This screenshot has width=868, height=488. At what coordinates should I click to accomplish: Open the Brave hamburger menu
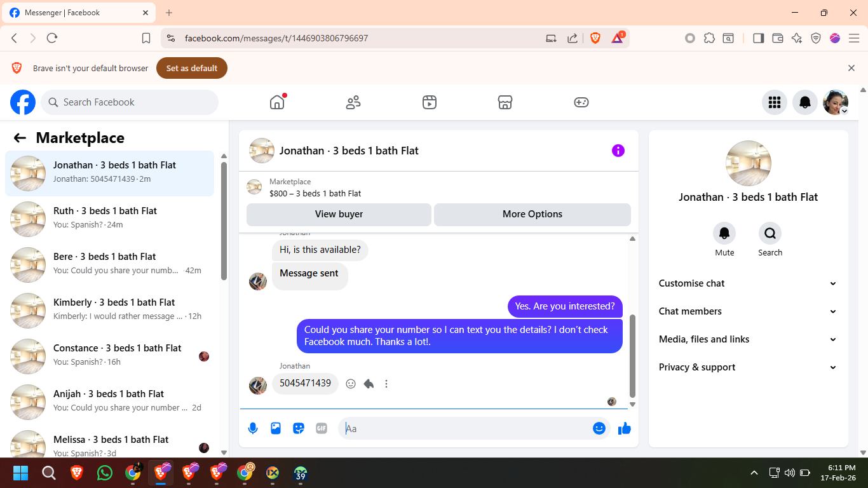point(854,38)
